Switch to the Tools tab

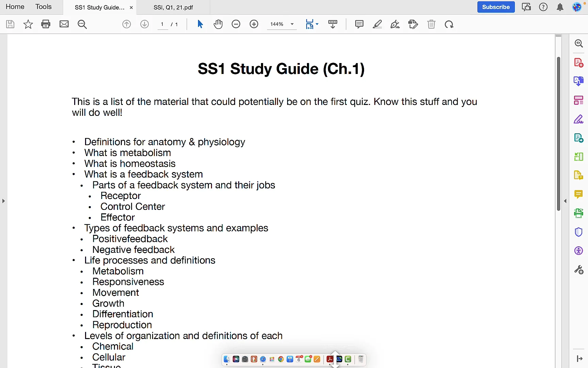(43, 6)
